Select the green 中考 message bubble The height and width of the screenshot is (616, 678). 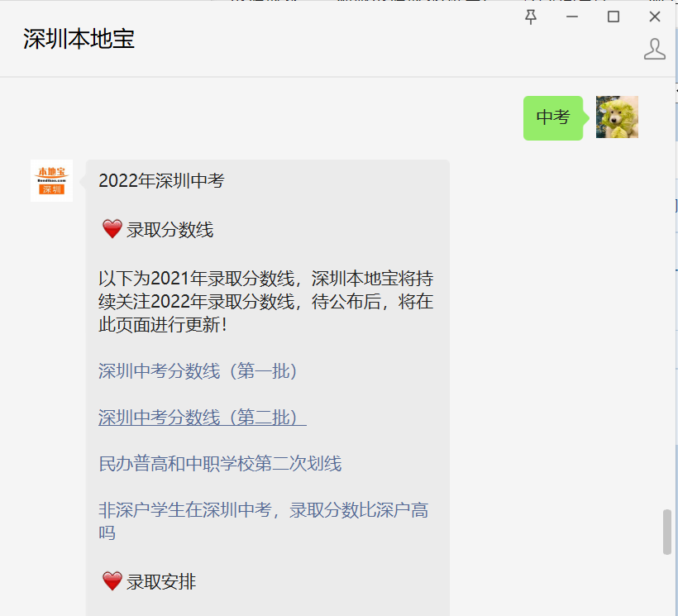tap(553, 118)
